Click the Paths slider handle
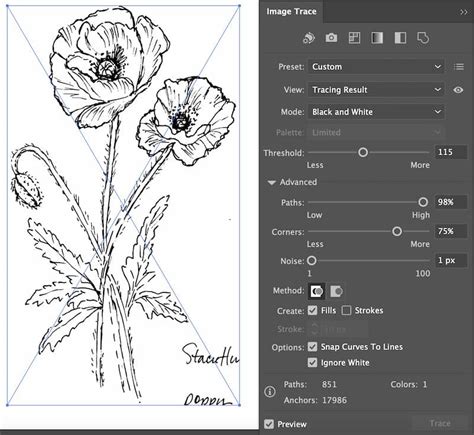Screen dimensions: 474x435 point(423,202)
